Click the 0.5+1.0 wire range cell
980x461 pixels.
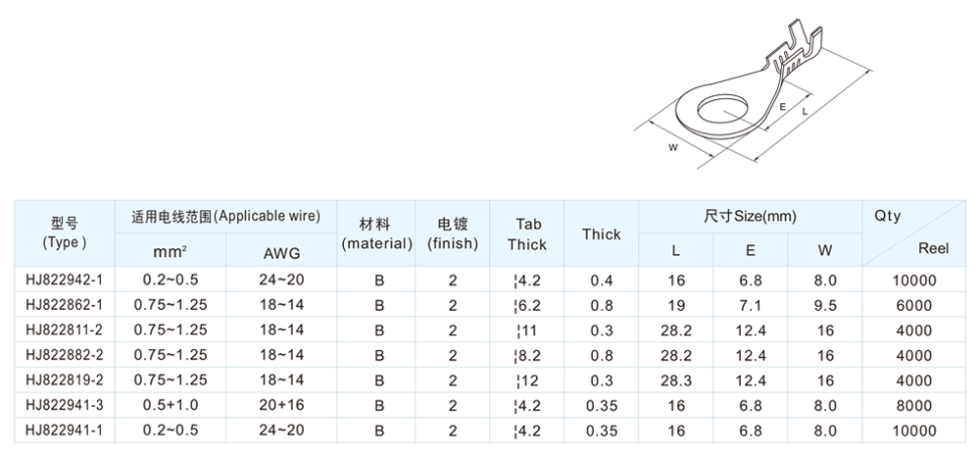coord(170,405)
